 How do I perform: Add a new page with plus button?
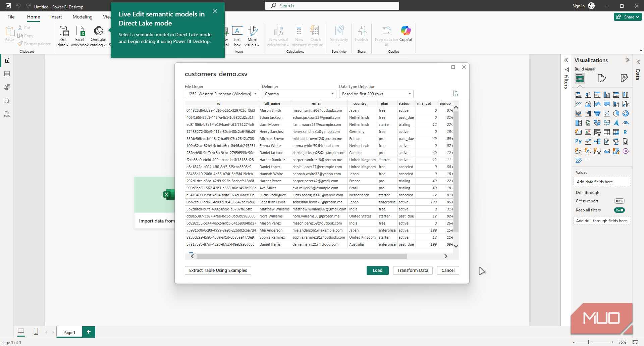[89, 332]
